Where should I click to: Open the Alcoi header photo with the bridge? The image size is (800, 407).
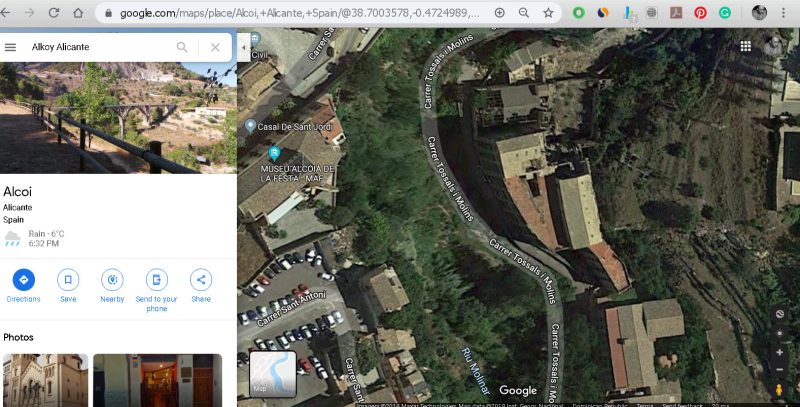coord(118,118)
